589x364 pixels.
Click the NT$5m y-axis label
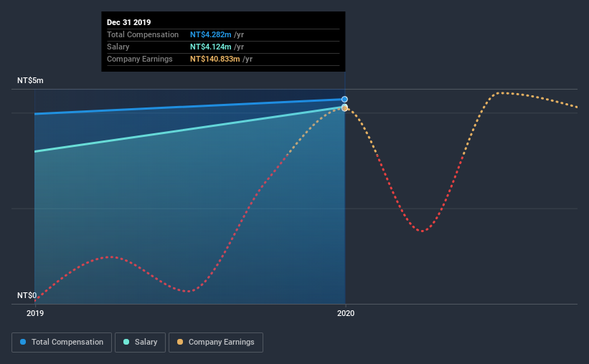tap(30, 81)
